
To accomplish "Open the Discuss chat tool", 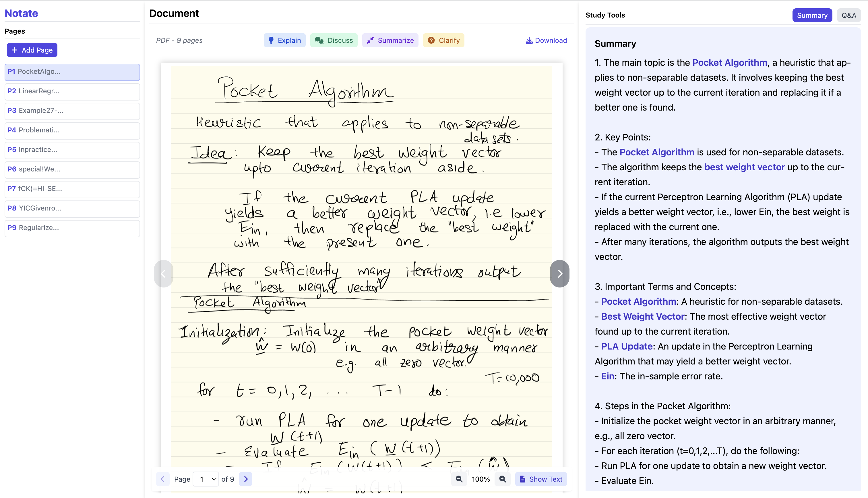I will (x=334, y=40).
